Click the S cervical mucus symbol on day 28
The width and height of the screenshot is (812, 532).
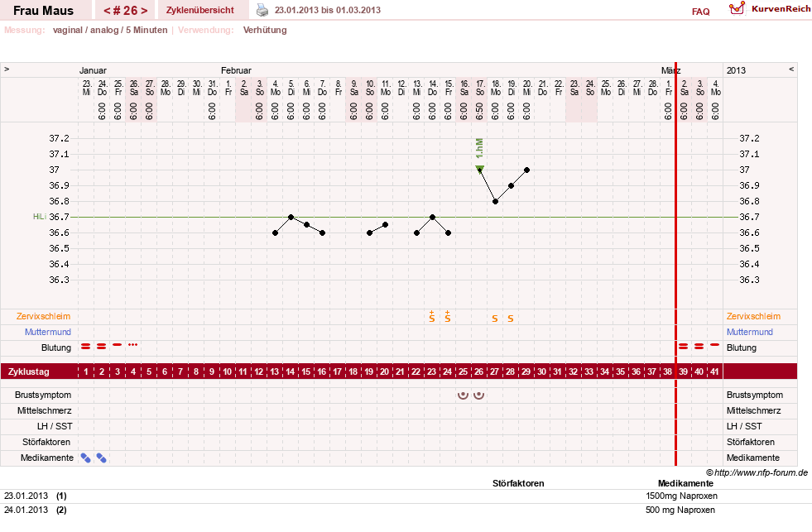[x=511, y=319]
